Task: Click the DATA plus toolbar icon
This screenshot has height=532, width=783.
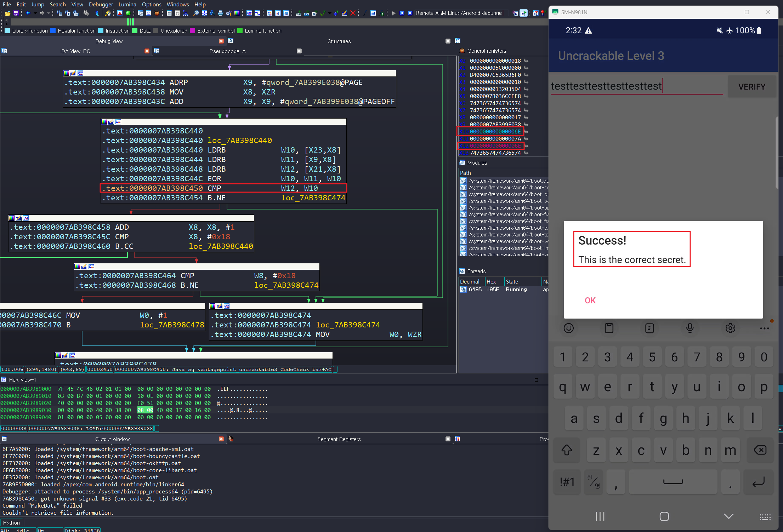Action: (x=306, y=13)
